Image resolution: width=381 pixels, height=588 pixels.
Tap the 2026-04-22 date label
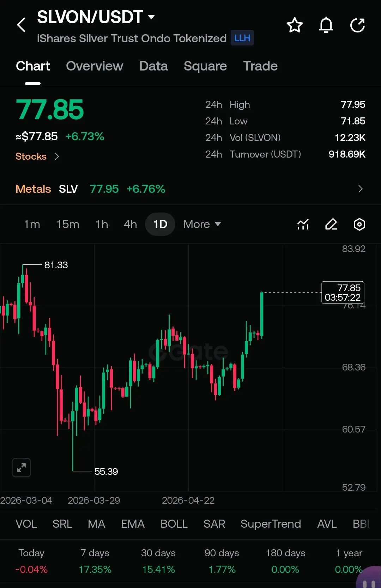click(x=188, y=501)
